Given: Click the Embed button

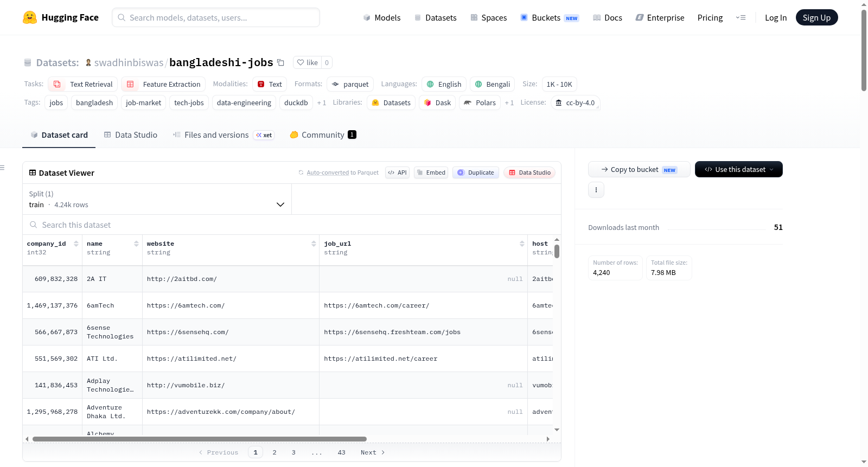Looking at the screenshot, I should (431, 172).
